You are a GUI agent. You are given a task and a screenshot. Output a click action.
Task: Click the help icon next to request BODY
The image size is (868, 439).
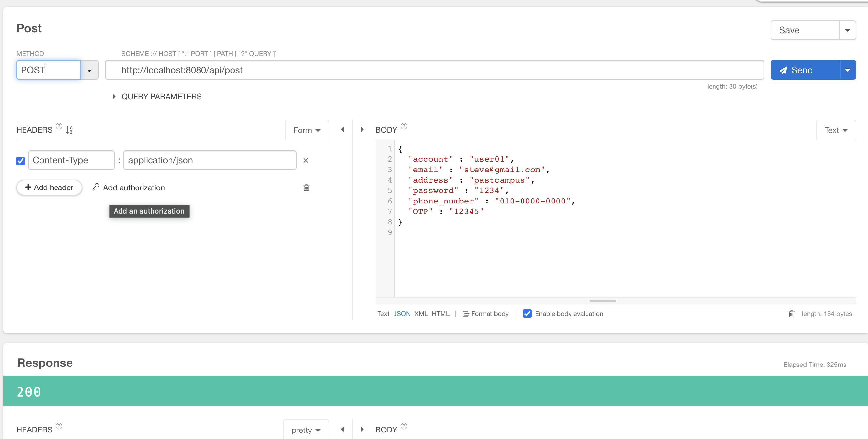click(404, 126)
